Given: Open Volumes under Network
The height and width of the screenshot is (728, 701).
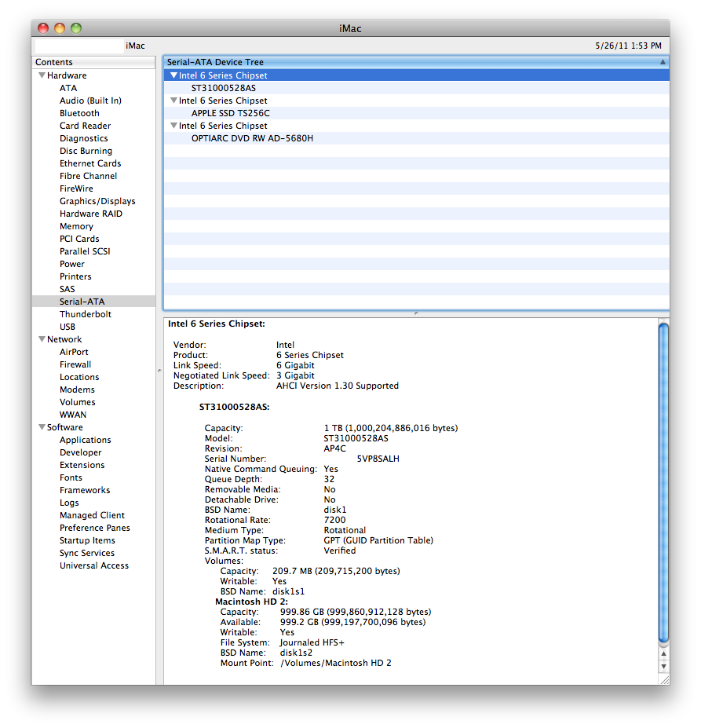Looking at the screenshot, I should (x=77, y=401).
